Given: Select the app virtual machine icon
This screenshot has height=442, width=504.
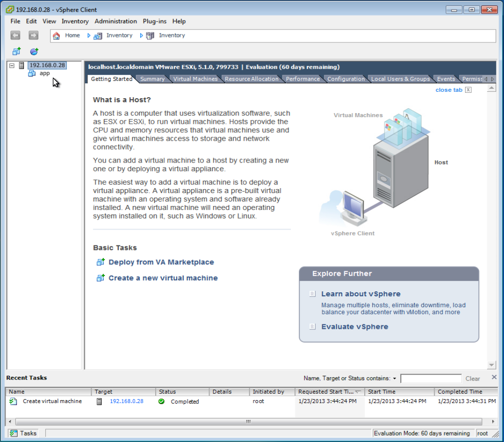Looking at the screenshot, I should [32, 73].
